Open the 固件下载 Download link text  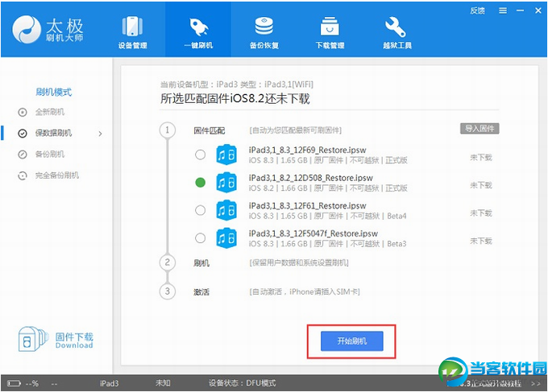(74, 340)
